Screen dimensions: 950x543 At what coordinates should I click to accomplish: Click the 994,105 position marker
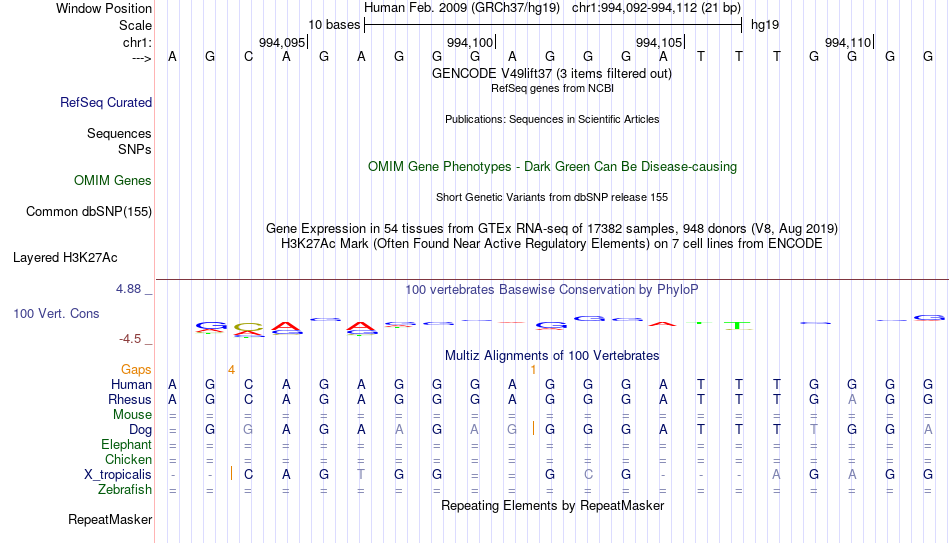pyautogui.click(x=660, y=42)
